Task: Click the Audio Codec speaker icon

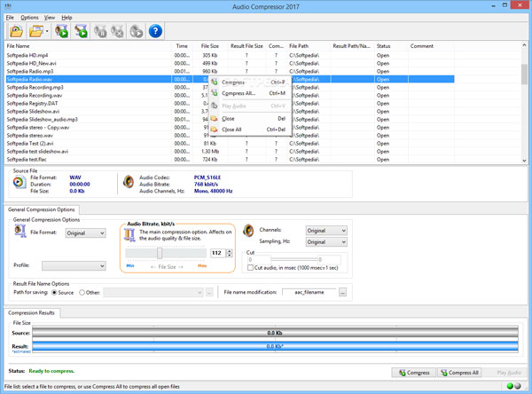Action: (129, 182)
